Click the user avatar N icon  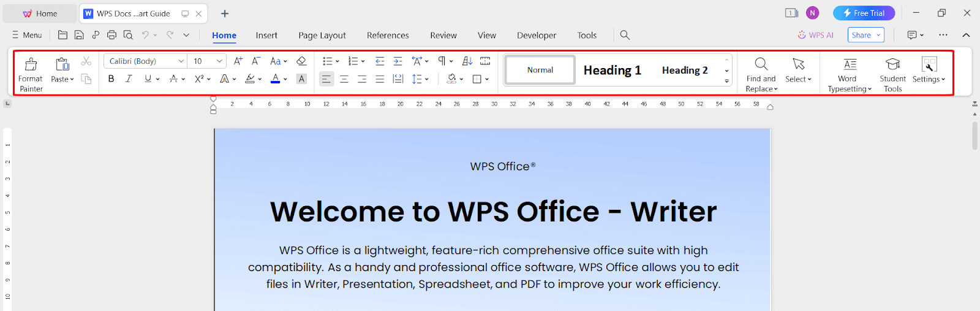pos(813,13)
